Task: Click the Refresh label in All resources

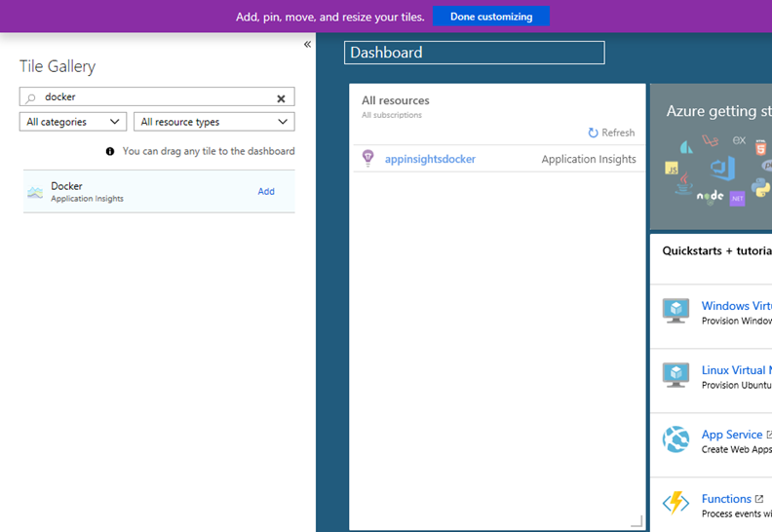Action: (618, 133)
